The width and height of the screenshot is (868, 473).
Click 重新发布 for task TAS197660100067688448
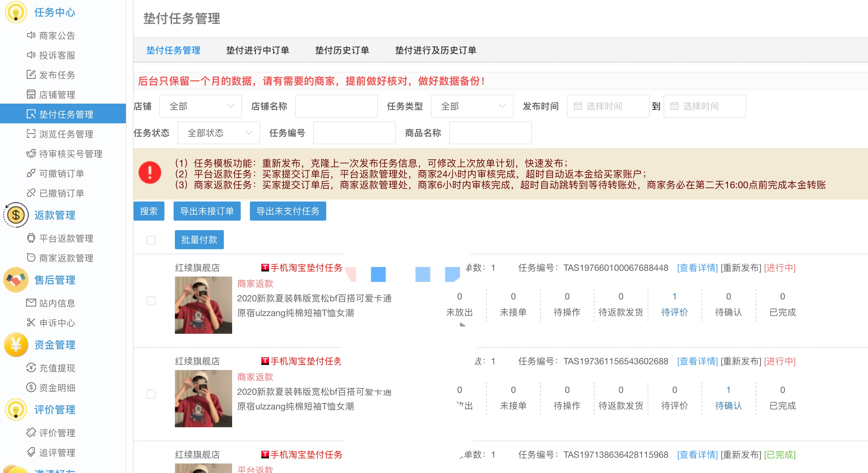pos(741,268)
